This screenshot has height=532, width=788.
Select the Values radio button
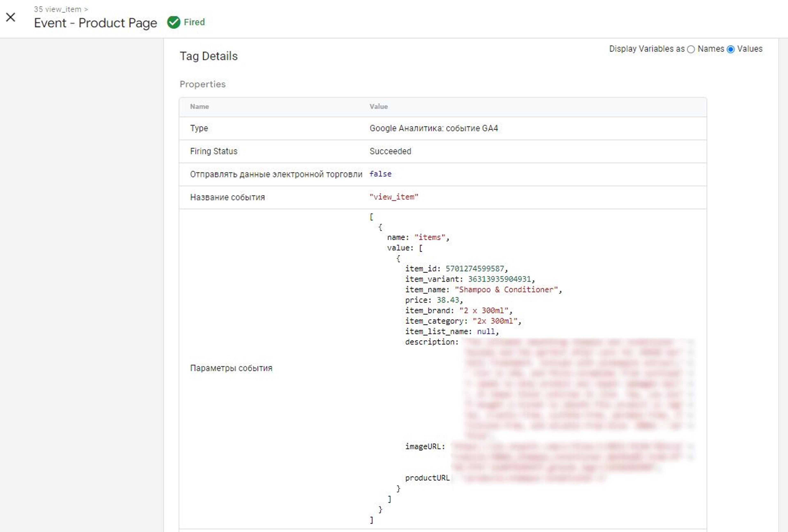pyautogui.click(x=731, y=49)
